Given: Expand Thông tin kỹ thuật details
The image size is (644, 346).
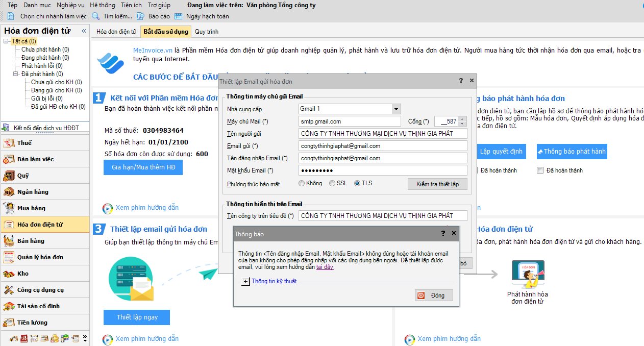Looking at the screenshot, I should click(x=245, y=281).
